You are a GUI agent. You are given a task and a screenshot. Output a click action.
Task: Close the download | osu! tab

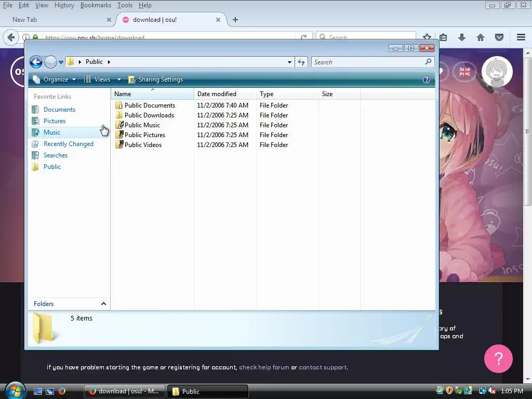(218, 20)
